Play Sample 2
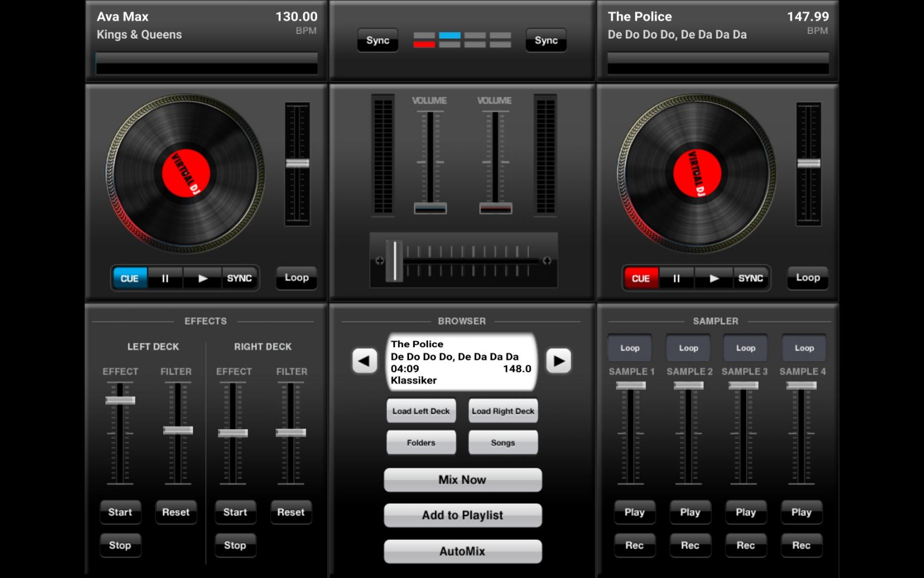This screenshot has width=924, height=578. 690,512
